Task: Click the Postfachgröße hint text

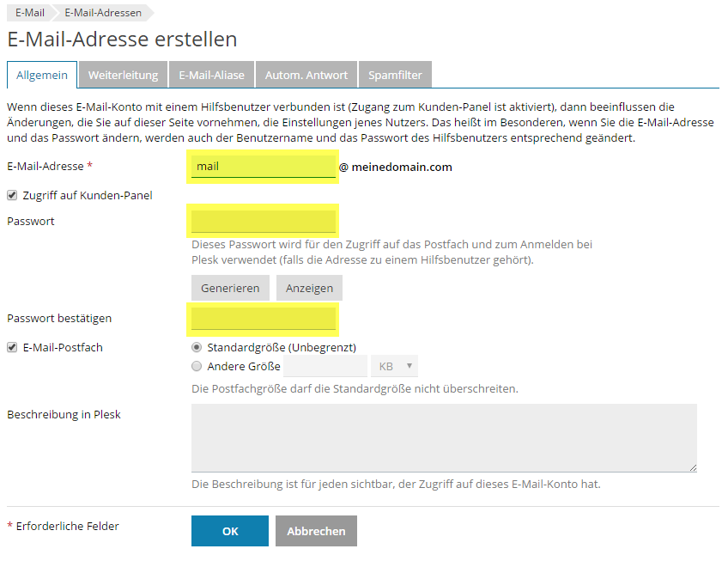Action: (x=355, y=388)
